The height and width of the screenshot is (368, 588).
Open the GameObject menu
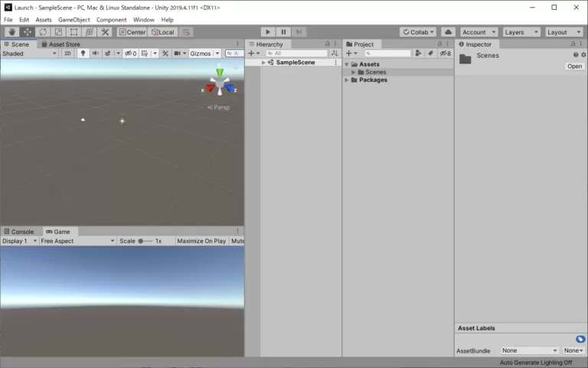point(73,20)
